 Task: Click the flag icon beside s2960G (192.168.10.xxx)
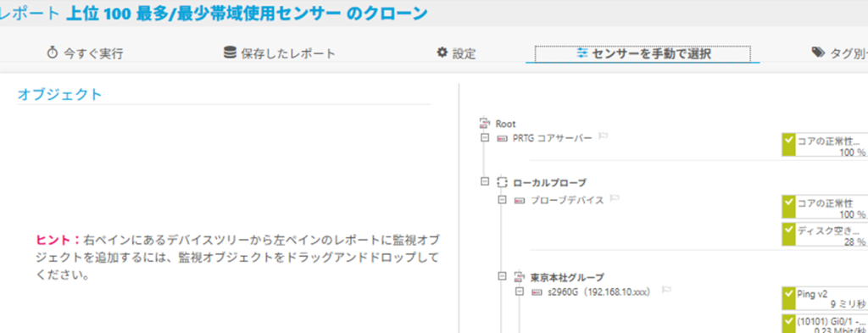pyautogui.click(x=666, y=290)
